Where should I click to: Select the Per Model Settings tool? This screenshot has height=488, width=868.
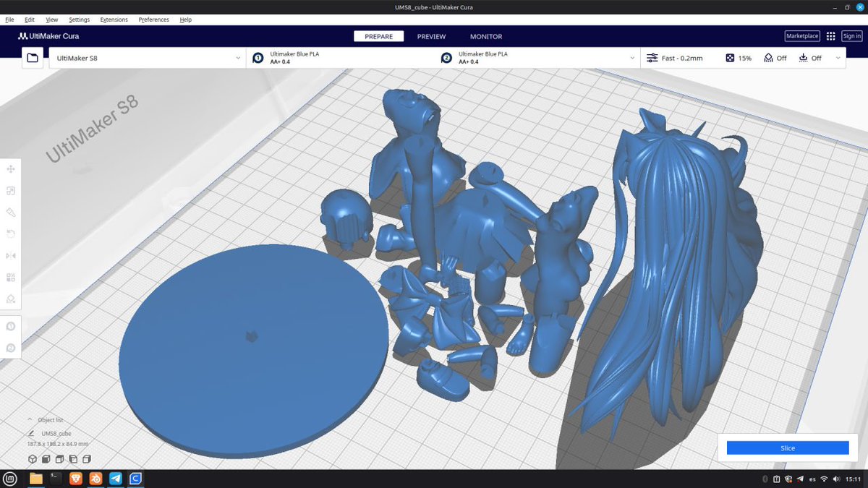pos(11,278)
